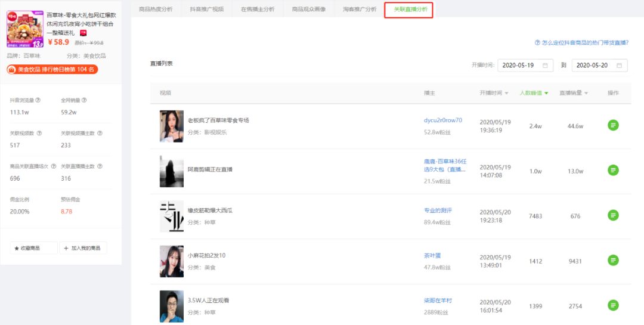Click help icon beside 抖音浏览量
Viewport: 644px width, 325px height.
pos(38,100)
